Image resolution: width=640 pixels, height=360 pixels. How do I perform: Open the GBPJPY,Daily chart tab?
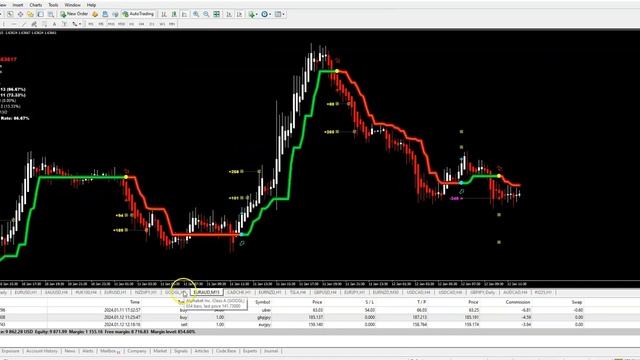click(482, 292)
